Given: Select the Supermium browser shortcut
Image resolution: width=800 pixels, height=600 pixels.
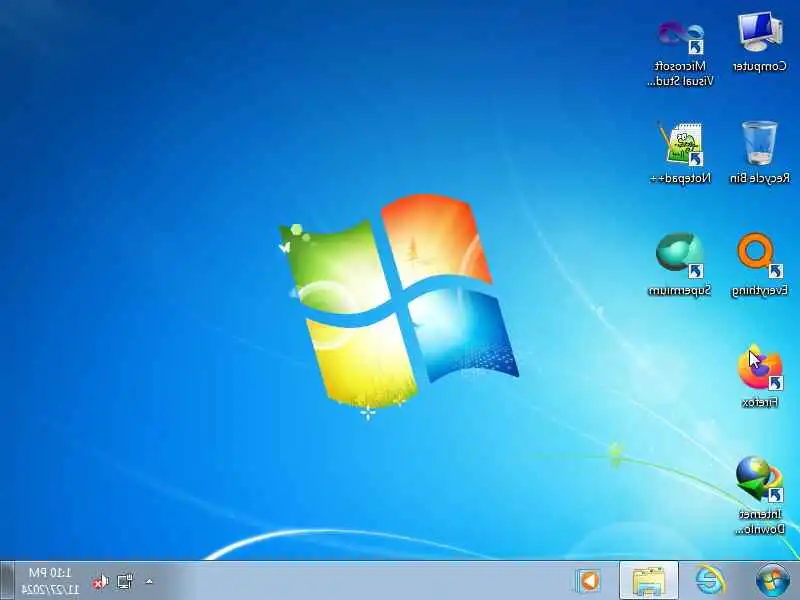Looking at the screenshot, I should (680, 264).
